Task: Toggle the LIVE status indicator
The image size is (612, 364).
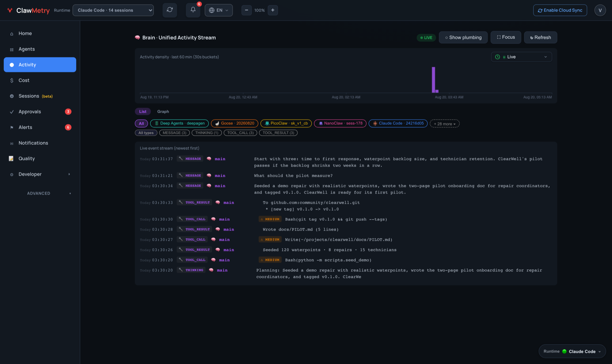Action: (x=426, y=37)
